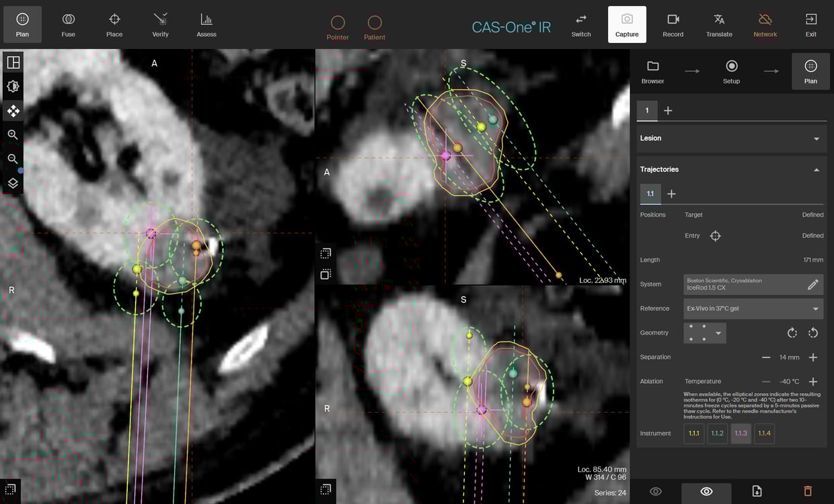
Task: Select the window/contrast adjustment tool
Action: coord(13,87)
